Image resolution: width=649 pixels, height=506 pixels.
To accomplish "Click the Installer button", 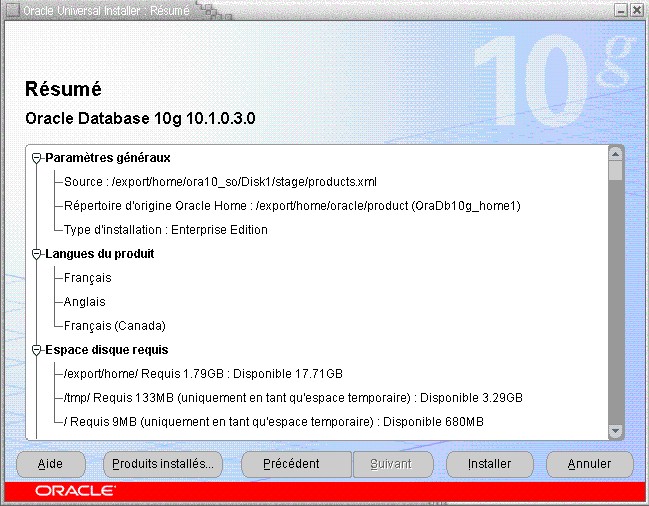I will pos(490,464).
